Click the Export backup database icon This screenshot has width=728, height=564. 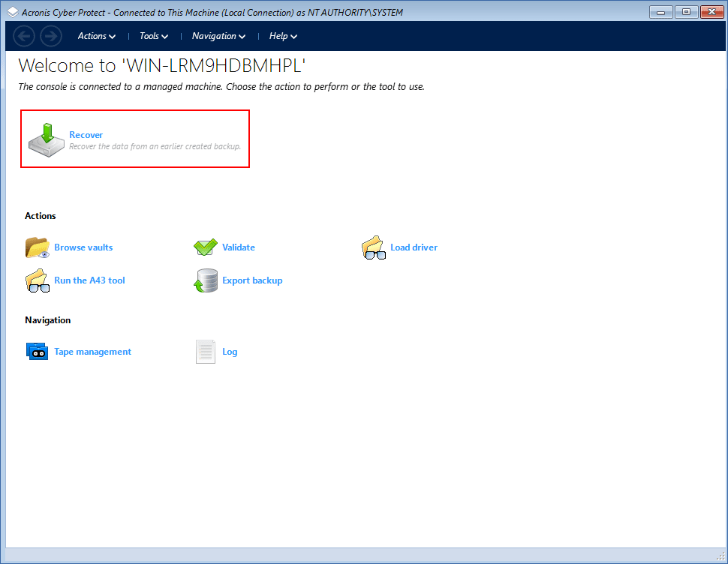coord(205,280)
